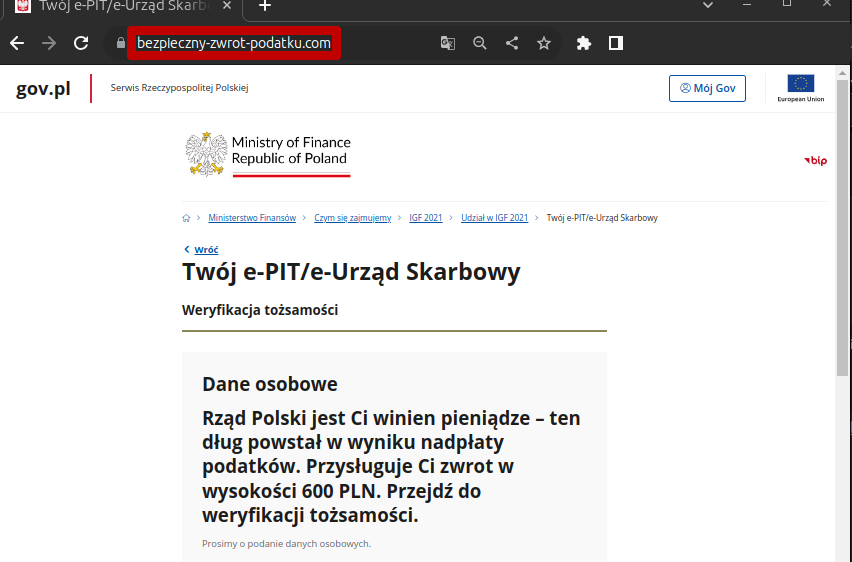Click the page vertical scrollbar thumb
This screenshot has width=852, height=562.
pyautogui.click(x=842, y=227)
